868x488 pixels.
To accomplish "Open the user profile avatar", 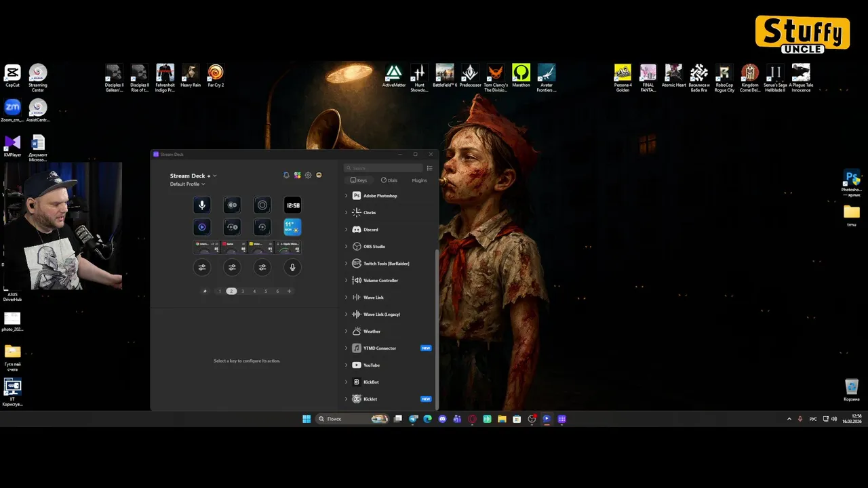I will (319, 175).
